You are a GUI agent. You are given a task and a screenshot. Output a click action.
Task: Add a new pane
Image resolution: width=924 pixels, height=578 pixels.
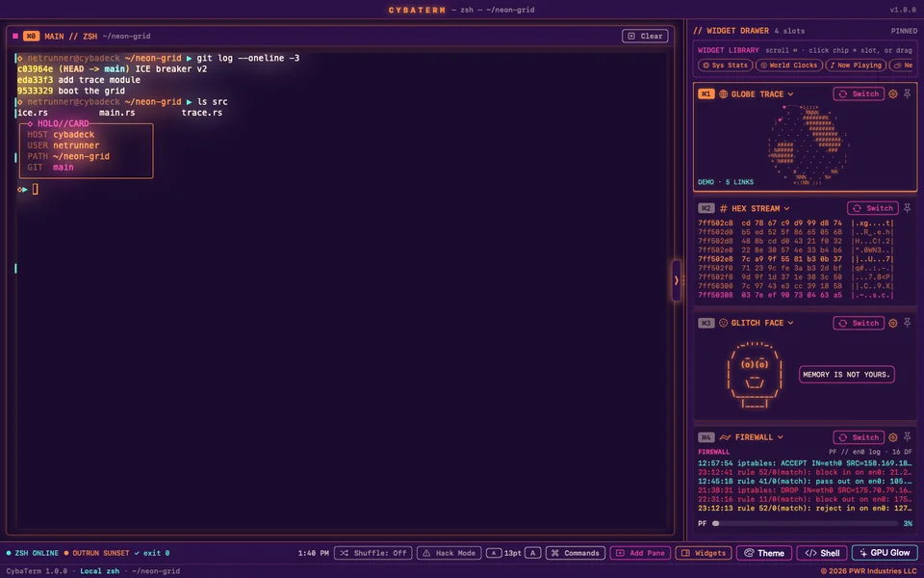[x=640, y=553]
